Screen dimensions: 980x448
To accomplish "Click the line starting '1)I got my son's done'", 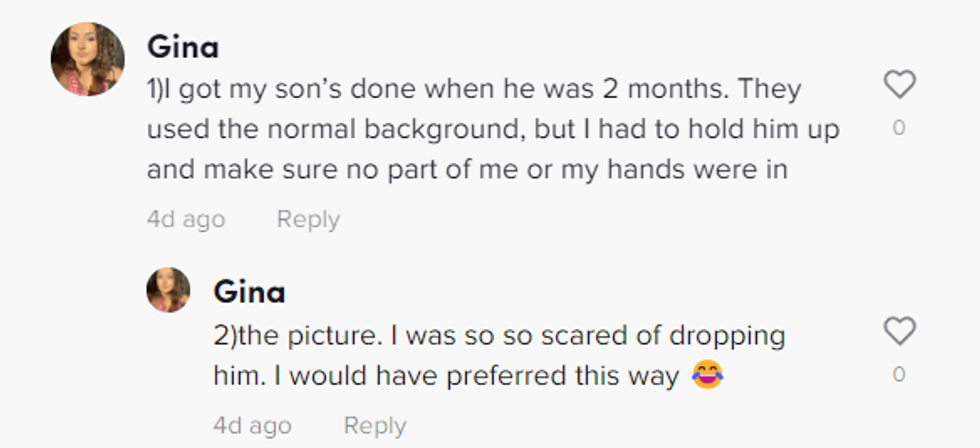I will [x=474, y=89].
